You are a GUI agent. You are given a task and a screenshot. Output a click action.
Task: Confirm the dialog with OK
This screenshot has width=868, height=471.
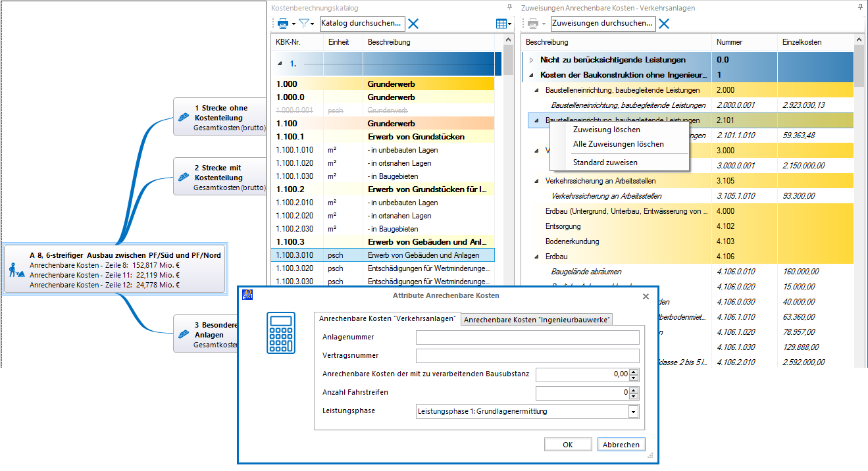pos(568,445)
